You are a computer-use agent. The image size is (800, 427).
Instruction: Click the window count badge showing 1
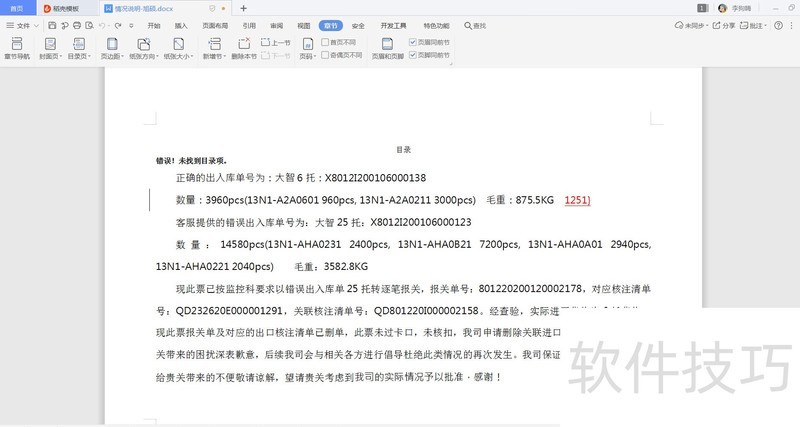pyautogui.click(x=703, y=8)
